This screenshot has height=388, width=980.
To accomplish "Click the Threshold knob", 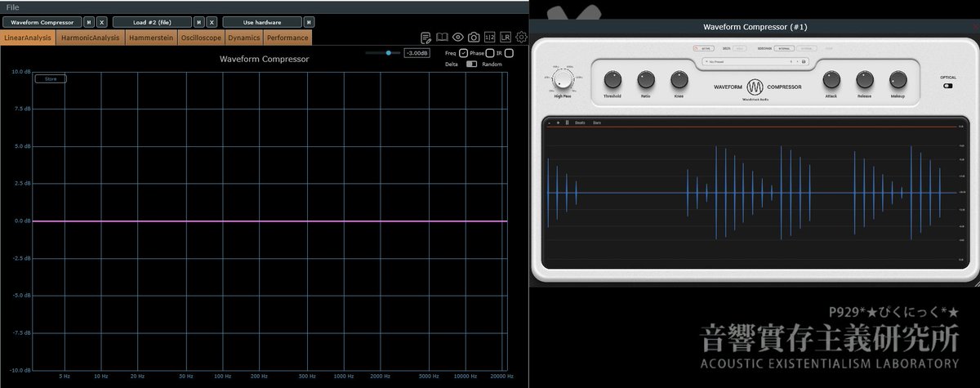I will (x=612, y=79).
